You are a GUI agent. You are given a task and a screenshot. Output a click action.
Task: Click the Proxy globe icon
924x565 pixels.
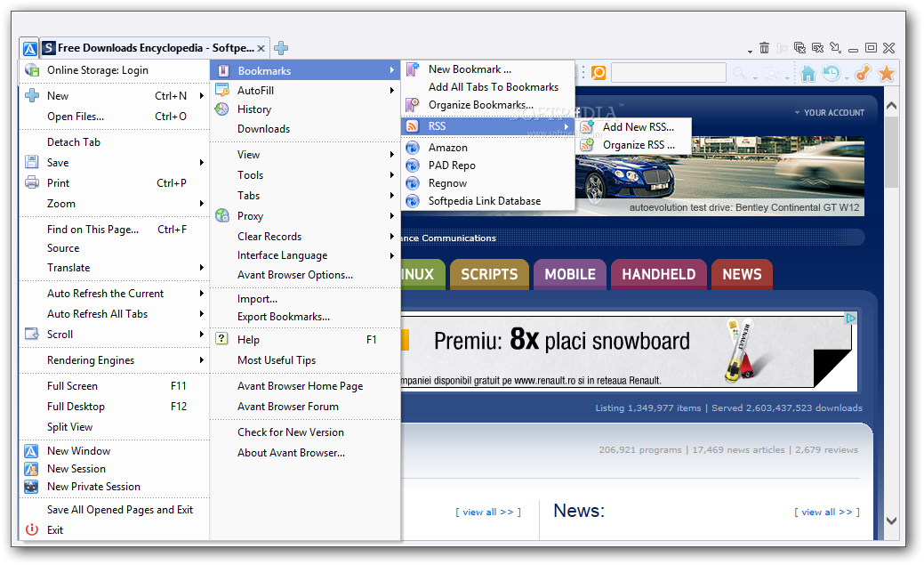pyautogui.click(x=222, y=216)
